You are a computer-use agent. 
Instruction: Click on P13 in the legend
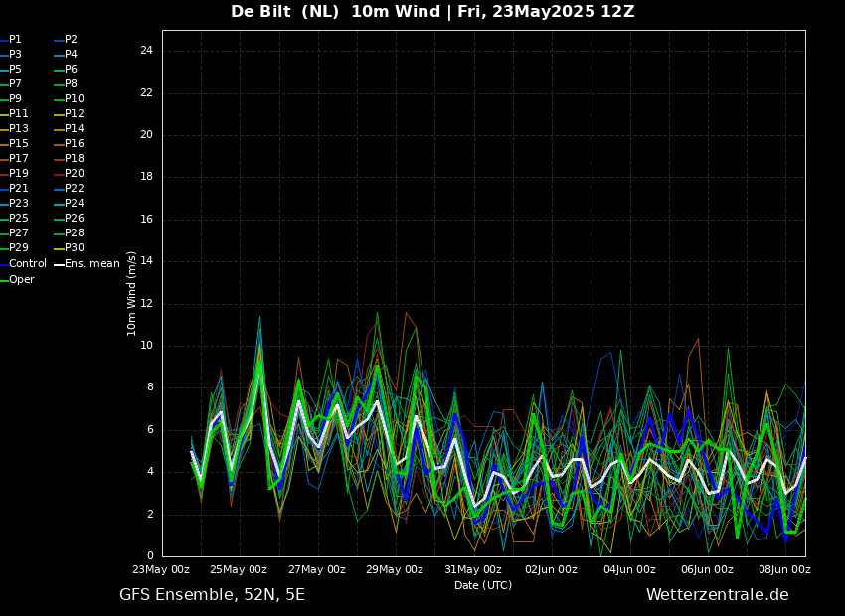[x=18, y=129]
